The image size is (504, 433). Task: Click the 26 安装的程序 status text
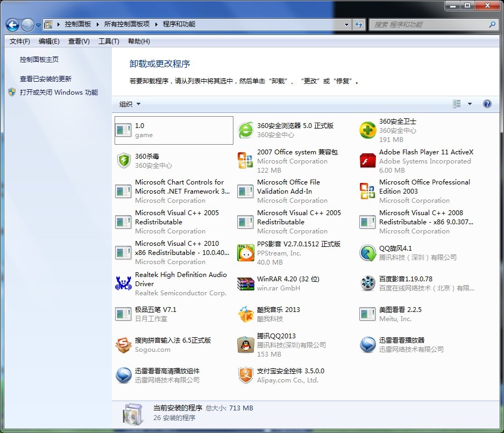tap(174, 417)
